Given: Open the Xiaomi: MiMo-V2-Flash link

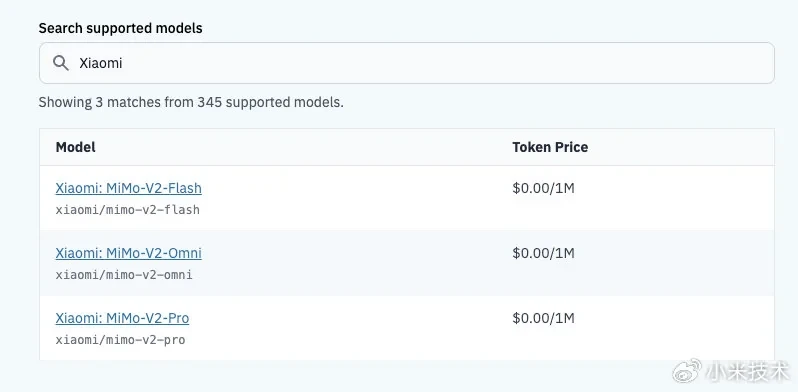Looking at the screenshot, I should coord(128,188).
